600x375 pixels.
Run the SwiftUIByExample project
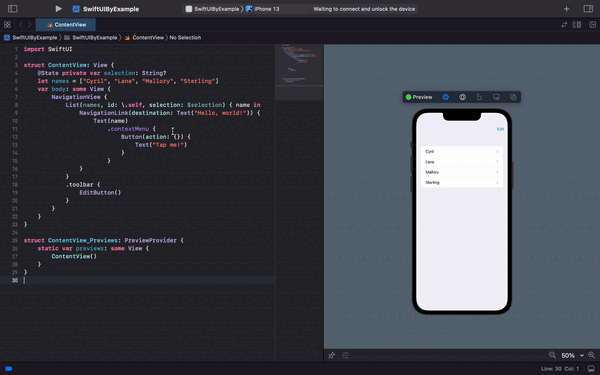pyautogui.click(x=58, y=8)
